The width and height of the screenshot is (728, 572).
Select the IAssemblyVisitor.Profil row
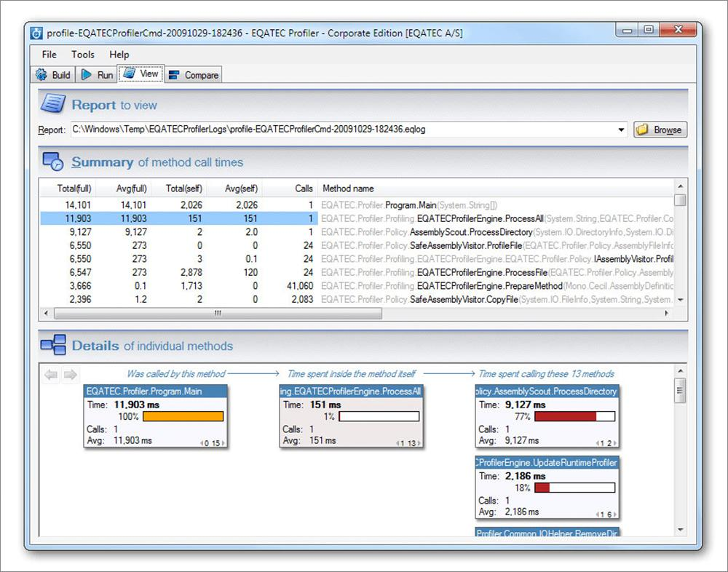coord(357,258)
